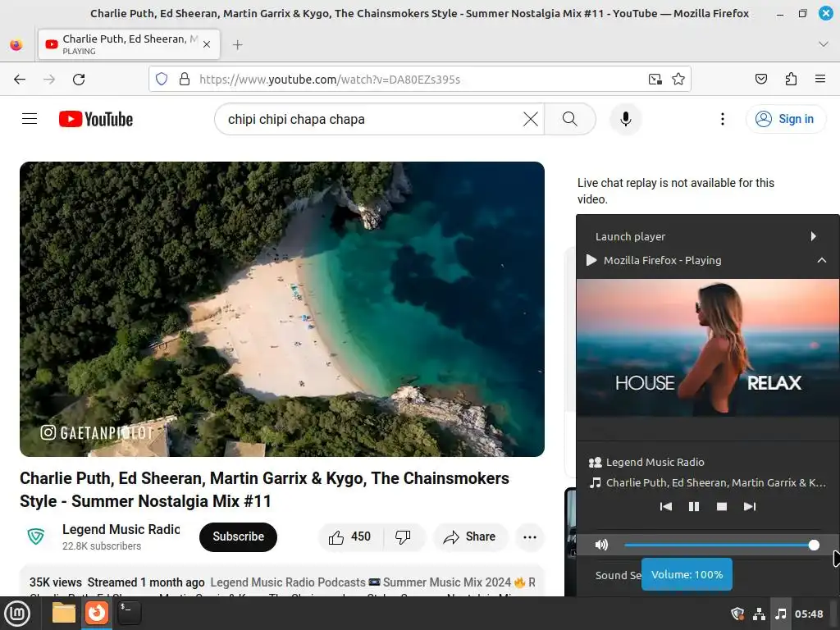Open YouTube settings three-dot menu
Image resolution: width=840 pixels, height=630 pixels.
coord(722,119)
